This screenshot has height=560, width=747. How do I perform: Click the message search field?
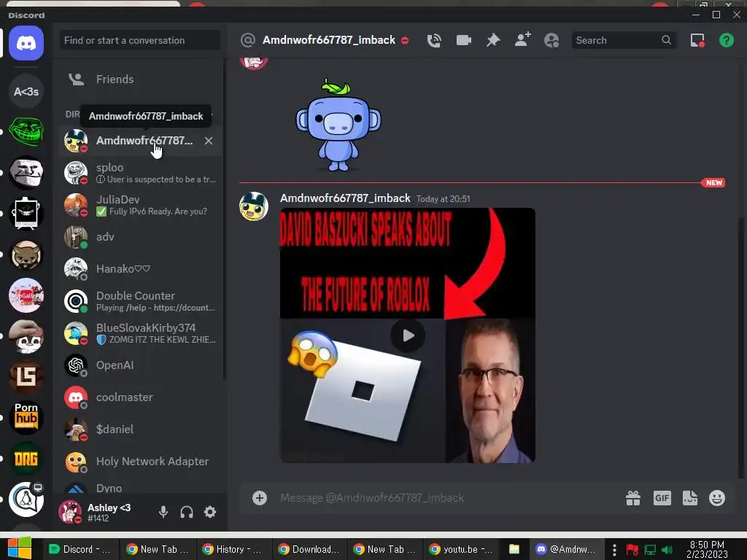point(623,41)
